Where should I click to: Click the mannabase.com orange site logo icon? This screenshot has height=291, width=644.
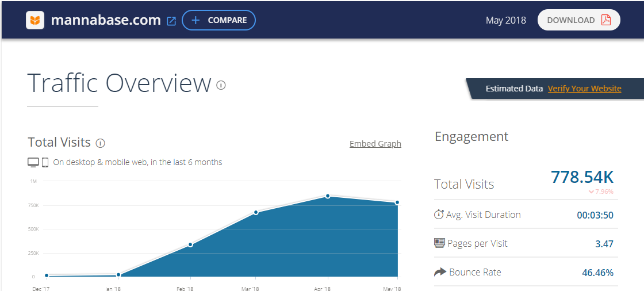[x=35, y=20]
